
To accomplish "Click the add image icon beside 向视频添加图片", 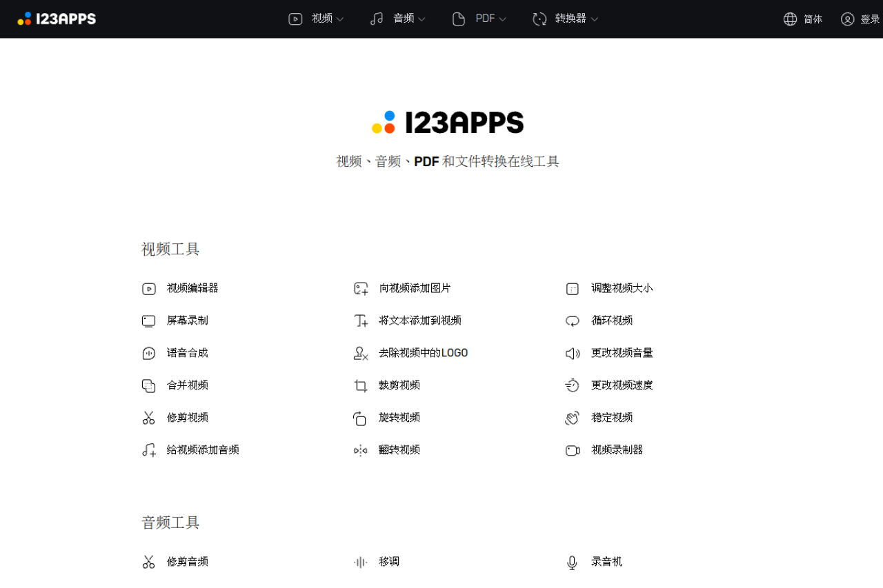I will click(361, 289).
